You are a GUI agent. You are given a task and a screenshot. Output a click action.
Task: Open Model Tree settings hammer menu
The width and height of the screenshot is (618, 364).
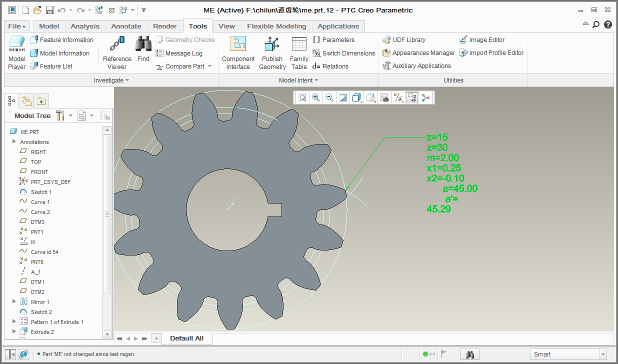tap(64, 115)
